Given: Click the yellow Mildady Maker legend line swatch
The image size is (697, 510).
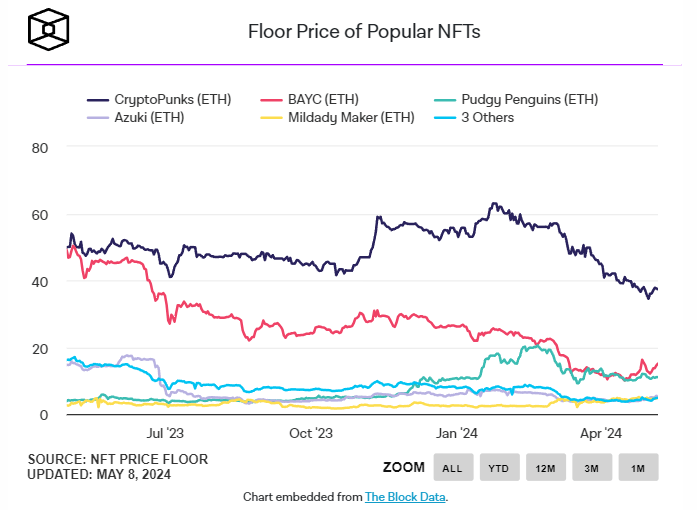Looking at the screenshot, I should click(x=270, y=117).
